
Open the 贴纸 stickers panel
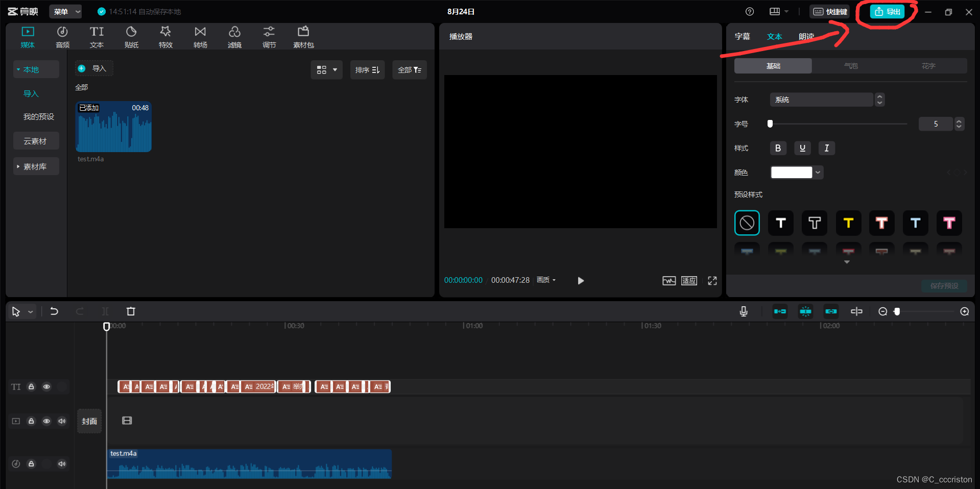coord(131,37)
